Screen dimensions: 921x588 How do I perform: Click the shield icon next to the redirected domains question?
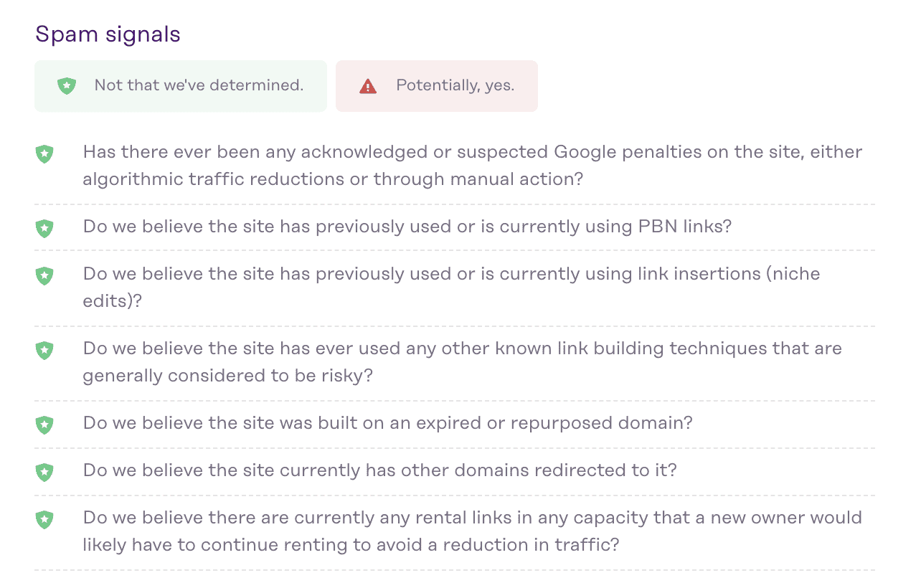44,472
